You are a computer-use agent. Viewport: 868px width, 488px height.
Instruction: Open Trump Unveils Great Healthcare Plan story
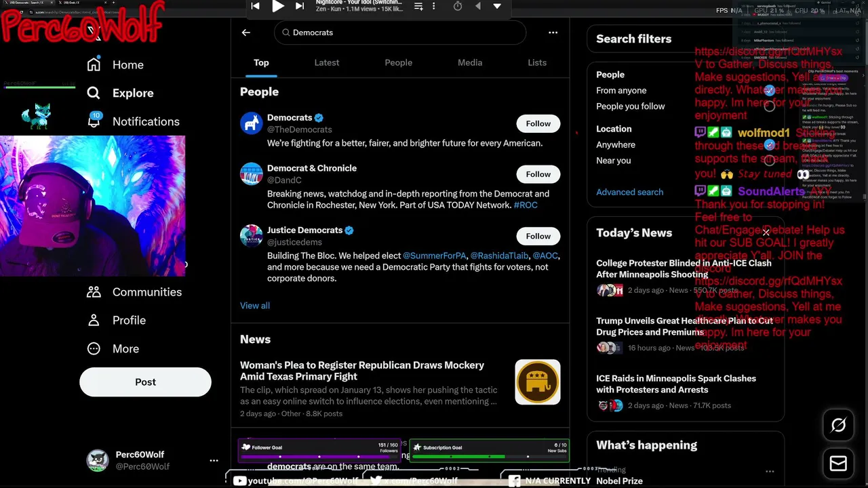tap(684, 326)
